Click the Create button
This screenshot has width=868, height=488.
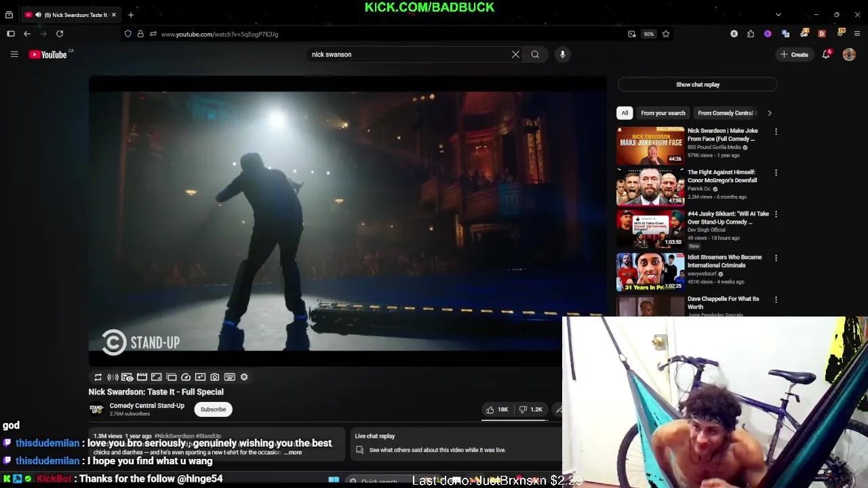pos(794,54)
